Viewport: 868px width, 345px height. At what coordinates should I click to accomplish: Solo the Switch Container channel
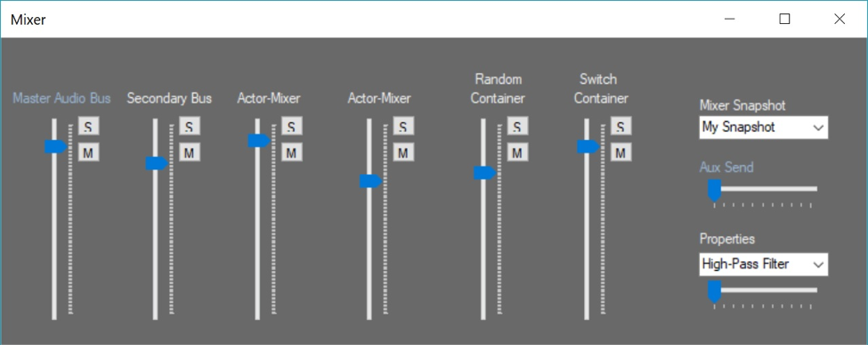pos(621,126)
